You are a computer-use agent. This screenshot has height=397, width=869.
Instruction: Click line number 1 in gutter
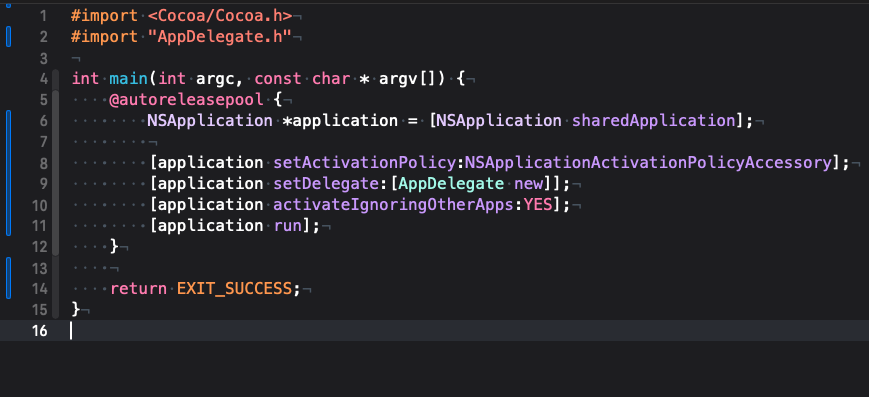click(43, 16)
